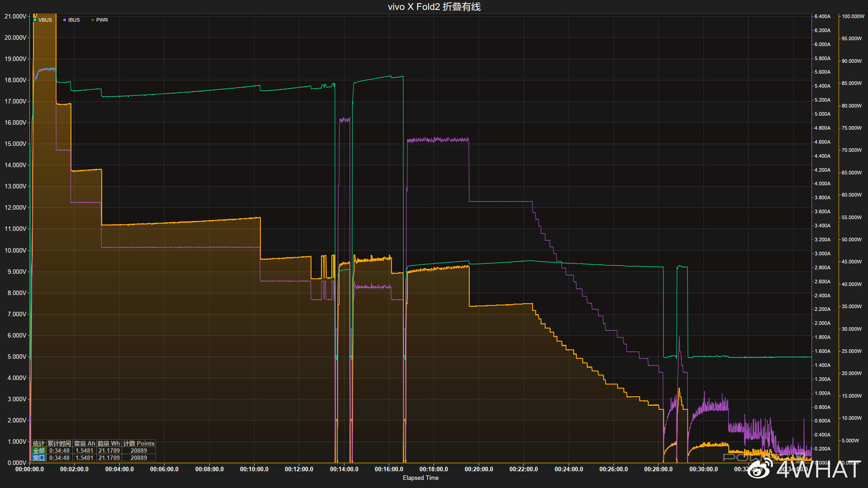Screen dimensions: 868x488
Task: Click the 6.400A current axis label
Action: coord(822,16)
